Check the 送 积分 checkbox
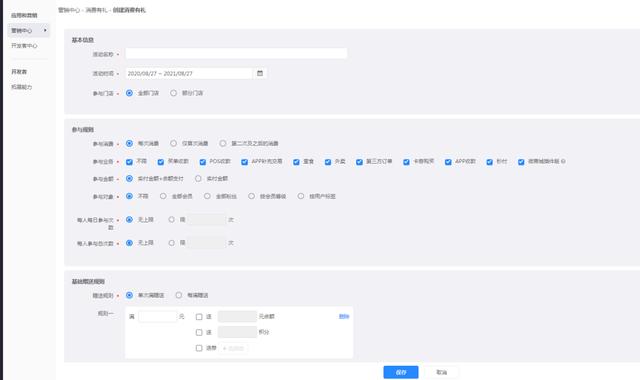The height and width of the screenshot is (380, 640). point(199,333)
